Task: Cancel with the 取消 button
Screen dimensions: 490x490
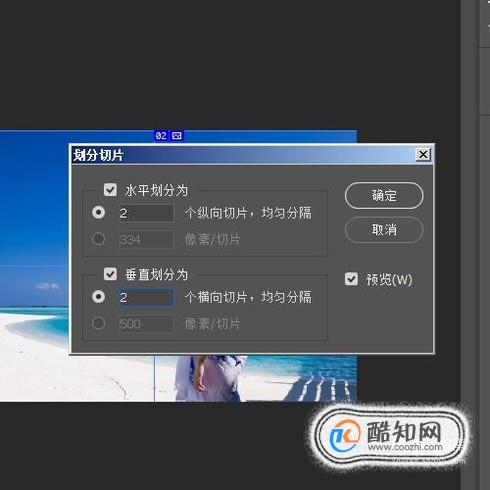Action: (384, 230)
